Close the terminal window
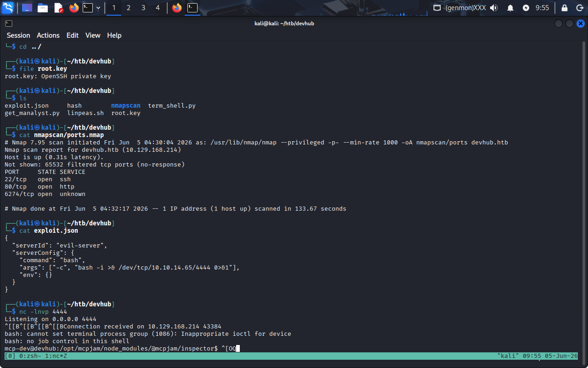The height and width of the screenshot is (368, 588). 581,23
